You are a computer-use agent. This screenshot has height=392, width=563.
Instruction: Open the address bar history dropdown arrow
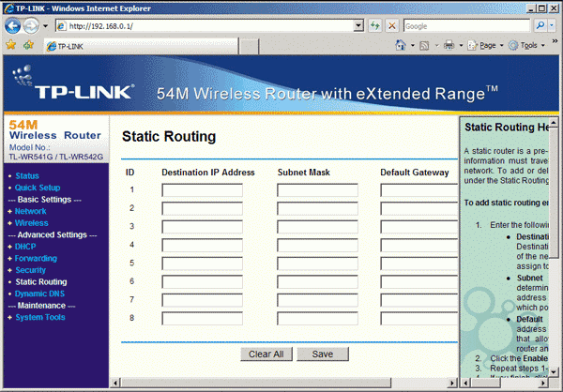tap(358, 26)
